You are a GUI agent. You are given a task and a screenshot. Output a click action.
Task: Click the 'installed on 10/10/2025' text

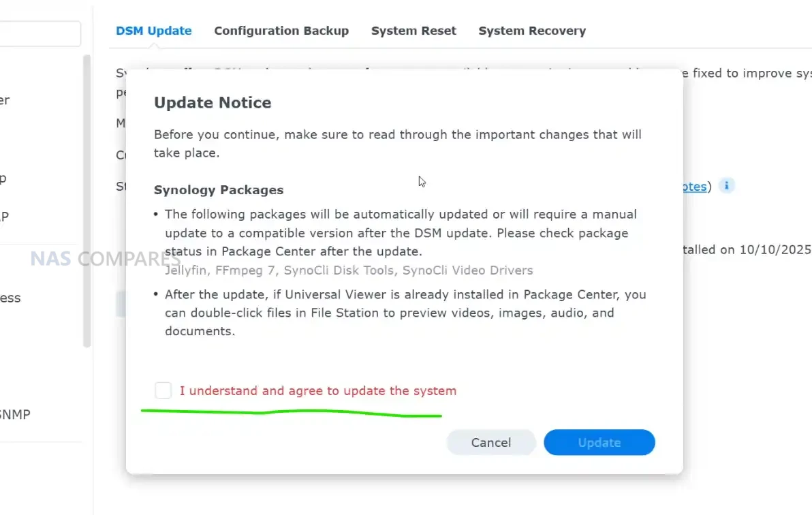point(747,250)
